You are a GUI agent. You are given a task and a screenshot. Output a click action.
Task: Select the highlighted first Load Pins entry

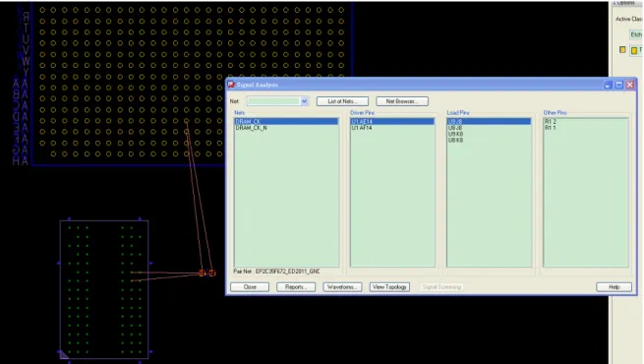coord(489,122)
